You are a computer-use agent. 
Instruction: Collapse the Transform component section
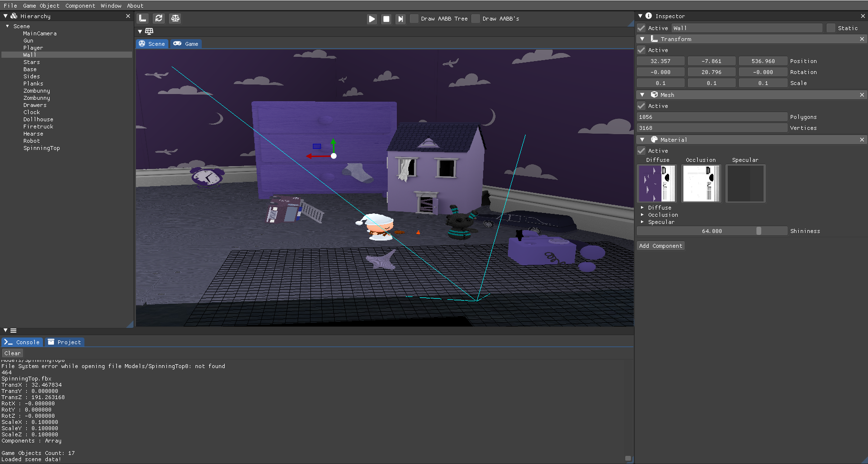tap(642, 39)
